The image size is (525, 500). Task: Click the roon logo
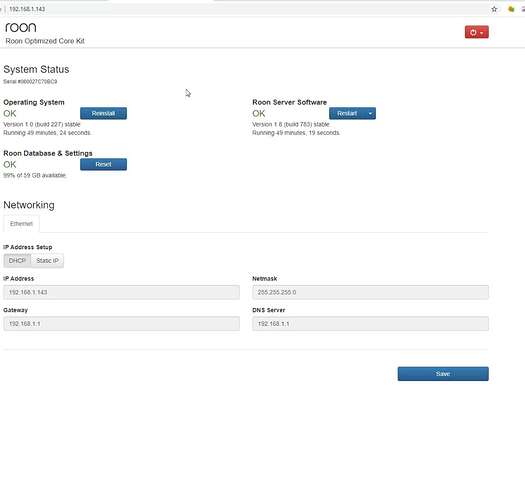[x=21, y=27]
